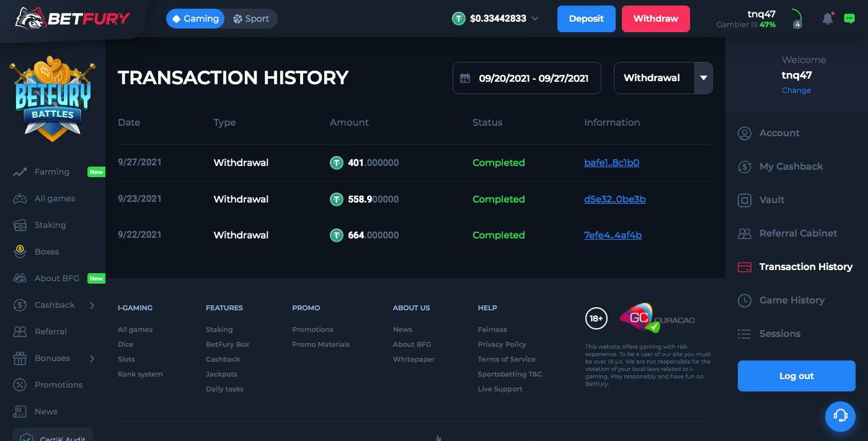Click the Tether icon of 401 withdrawal
Screen dimensions: 868x441
pyautogui.click(x=337, y=163)
